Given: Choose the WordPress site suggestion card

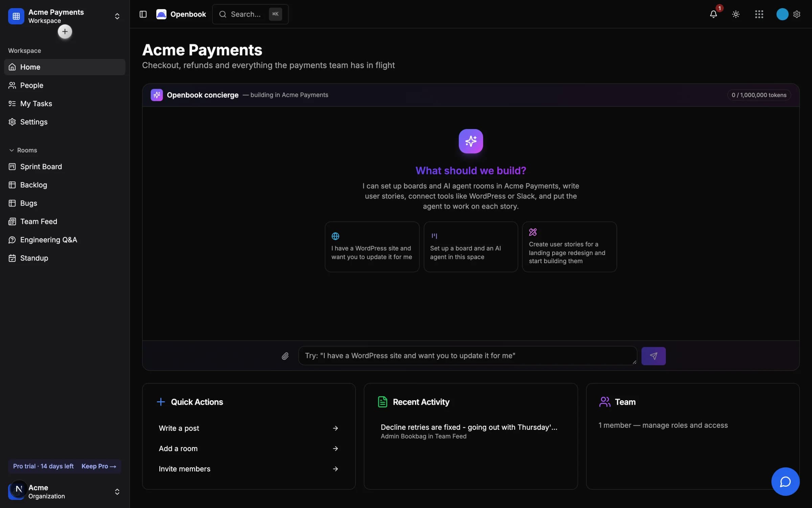Looking at the screenshot, I should coord(372,247).
